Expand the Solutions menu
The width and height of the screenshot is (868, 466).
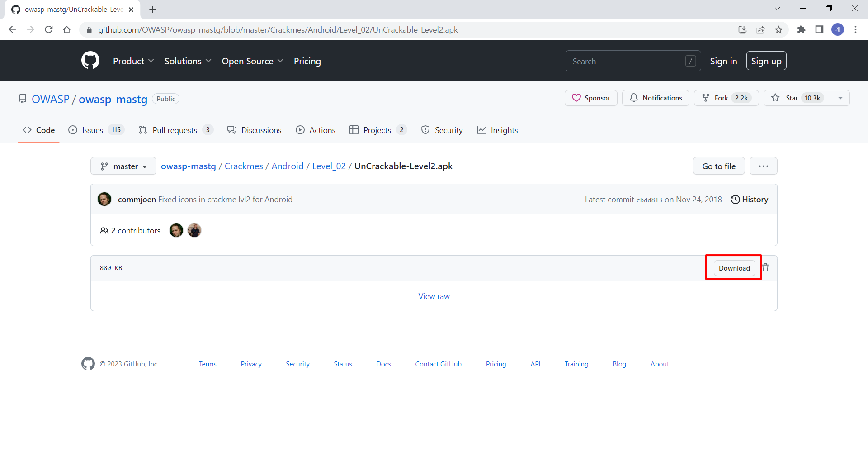coord(188,61)
